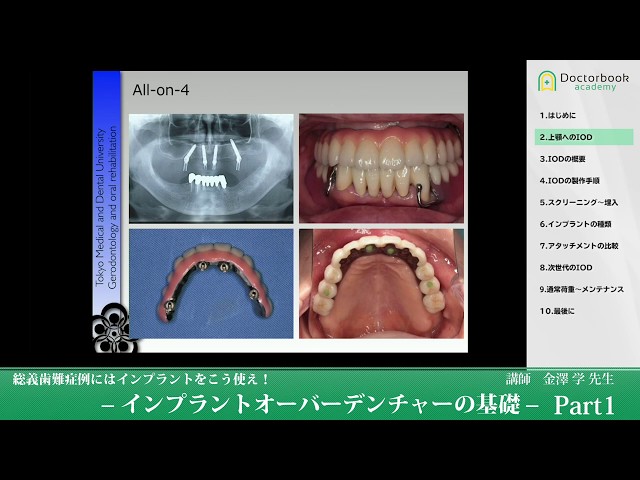Select chapter 7.アタッチメントの比較

pyautogui.click(x=579, y=246)
